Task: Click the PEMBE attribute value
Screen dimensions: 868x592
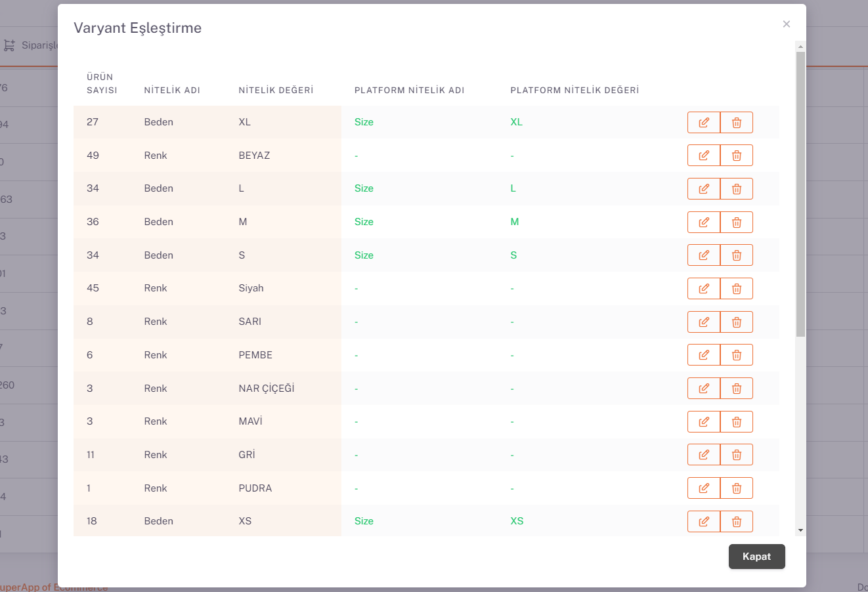Action: tap(255, 355)
